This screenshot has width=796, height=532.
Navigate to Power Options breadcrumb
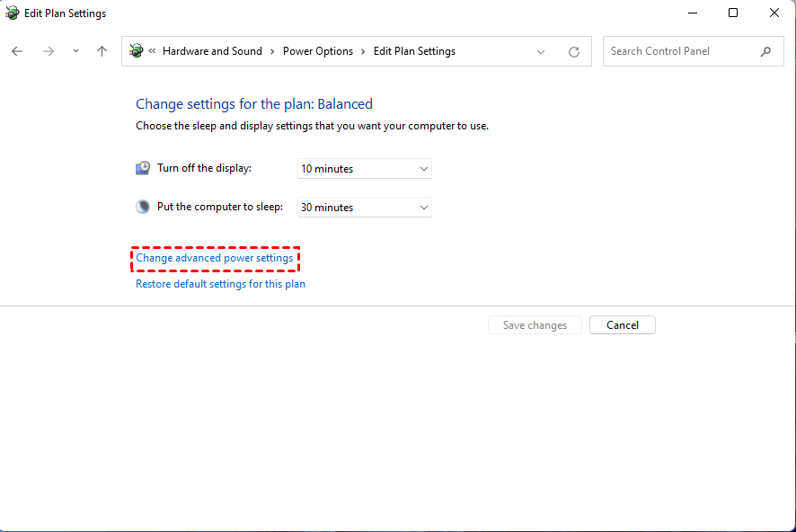[x=317, y=51]
